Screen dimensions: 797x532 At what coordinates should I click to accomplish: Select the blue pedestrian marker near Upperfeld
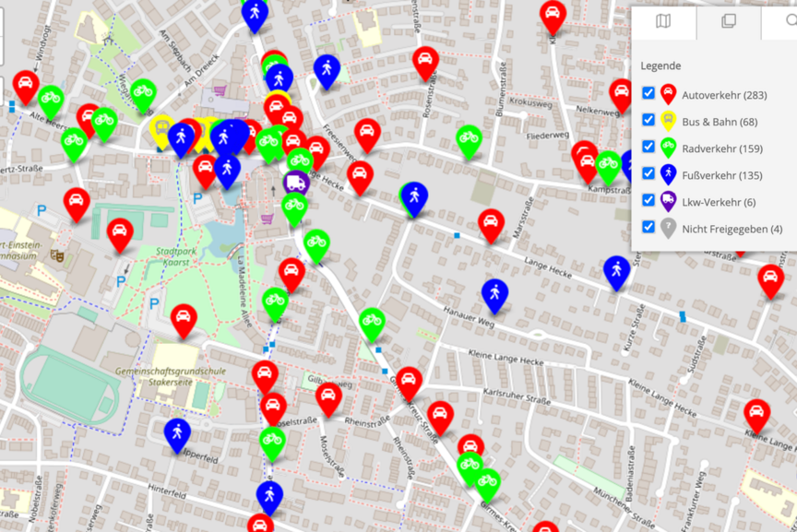[x=177, y=432]
